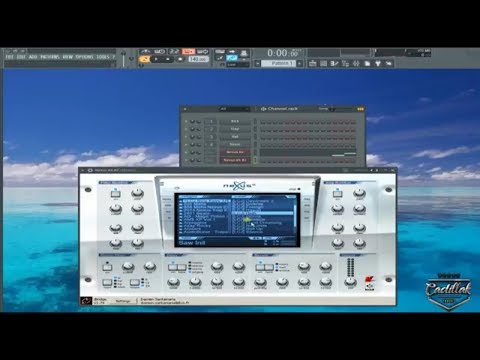
Task: Click the Output volume knob in Nexus
Action: click(350, 282)
